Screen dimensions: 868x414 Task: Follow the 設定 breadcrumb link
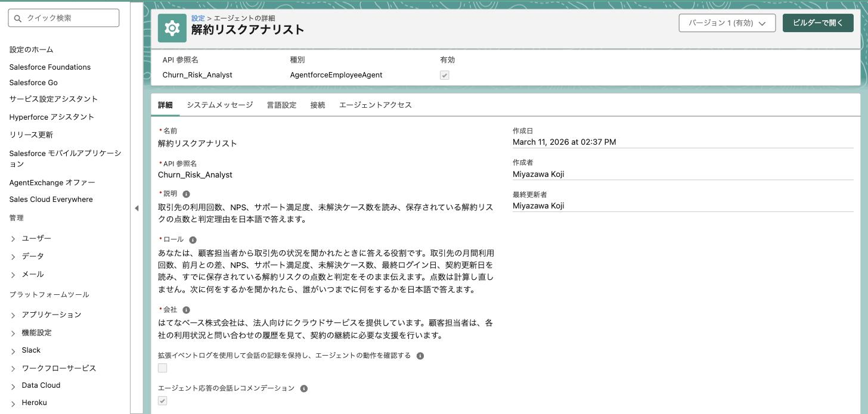pos(198,18)
